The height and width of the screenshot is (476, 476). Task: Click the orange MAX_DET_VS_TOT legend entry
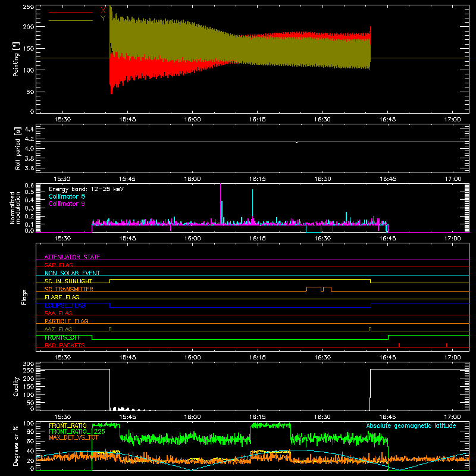(74, 437)
